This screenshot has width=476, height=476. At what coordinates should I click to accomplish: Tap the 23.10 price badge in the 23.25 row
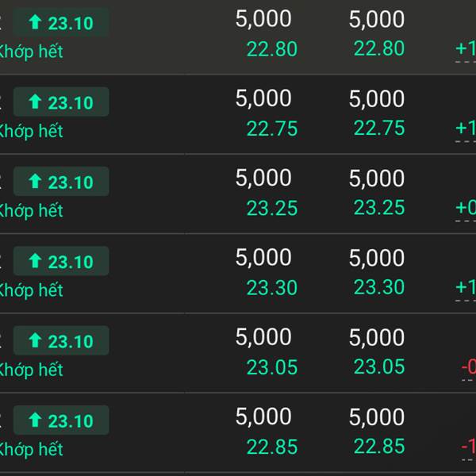[62, 182]
